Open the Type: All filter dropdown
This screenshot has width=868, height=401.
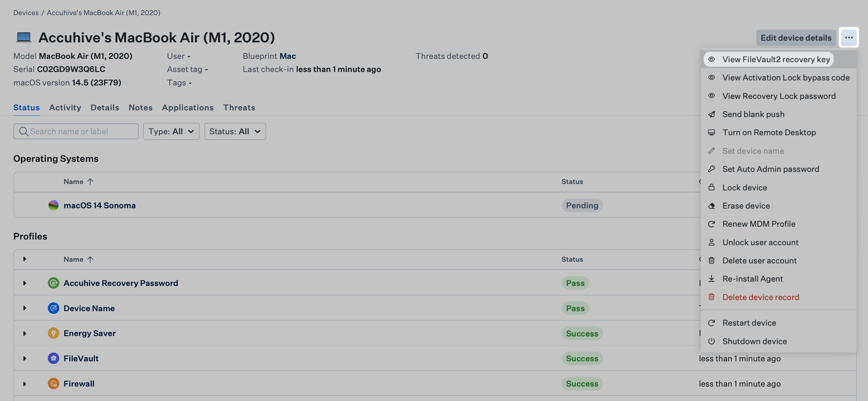click(171, 131)
